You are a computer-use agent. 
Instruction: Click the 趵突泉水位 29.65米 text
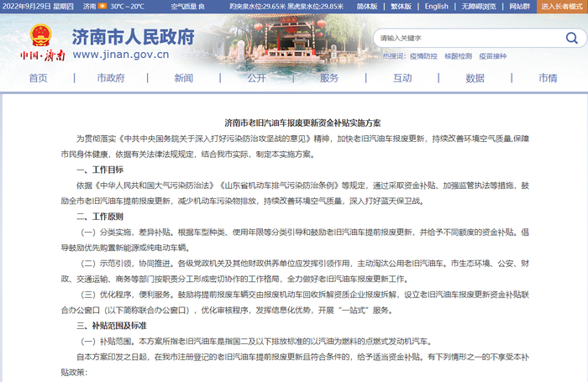click(258, 7)
